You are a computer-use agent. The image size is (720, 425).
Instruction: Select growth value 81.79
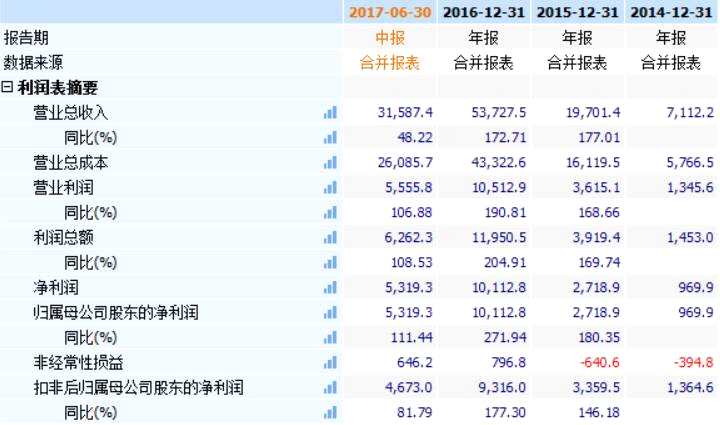(415, 412)
